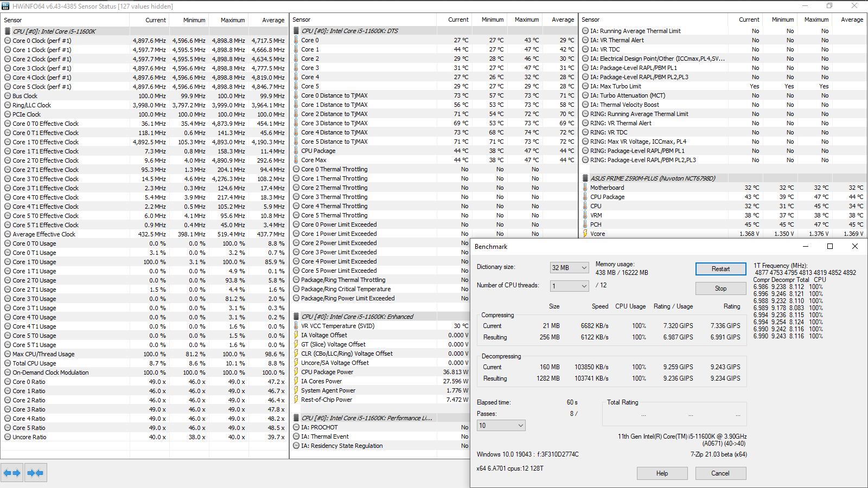Open the Dictionary size dropdown
Viewport: 868px width, 488px height.
570,268
